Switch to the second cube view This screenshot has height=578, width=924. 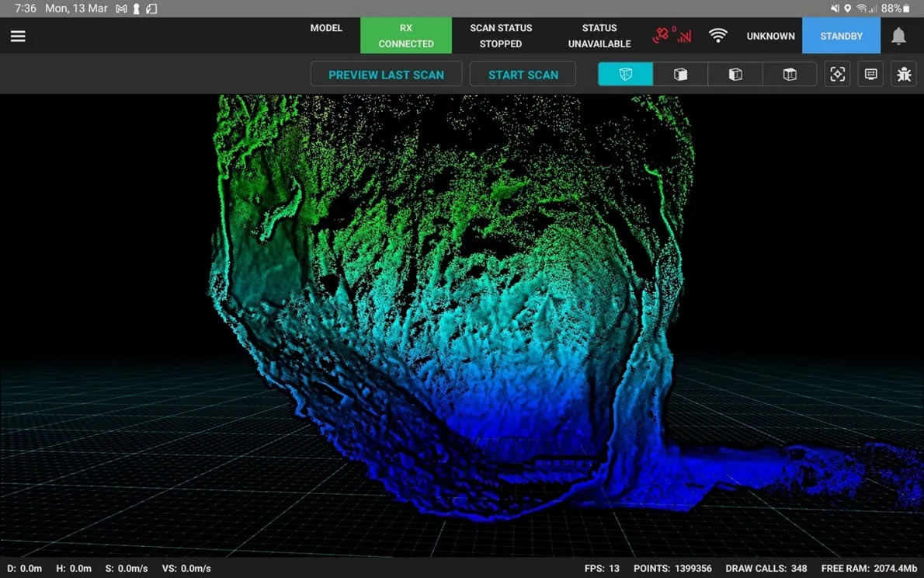[680, 75]
